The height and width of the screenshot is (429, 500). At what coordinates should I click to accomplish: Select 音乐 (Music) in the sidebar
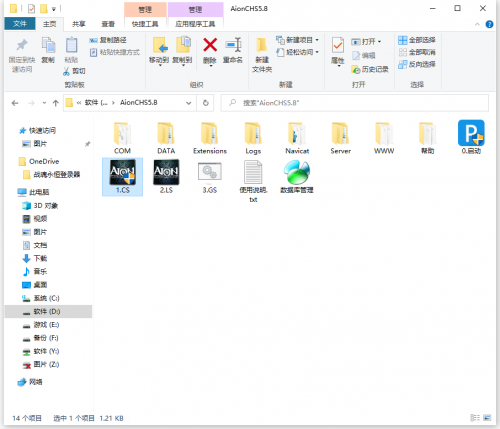(x=35, y=271)
